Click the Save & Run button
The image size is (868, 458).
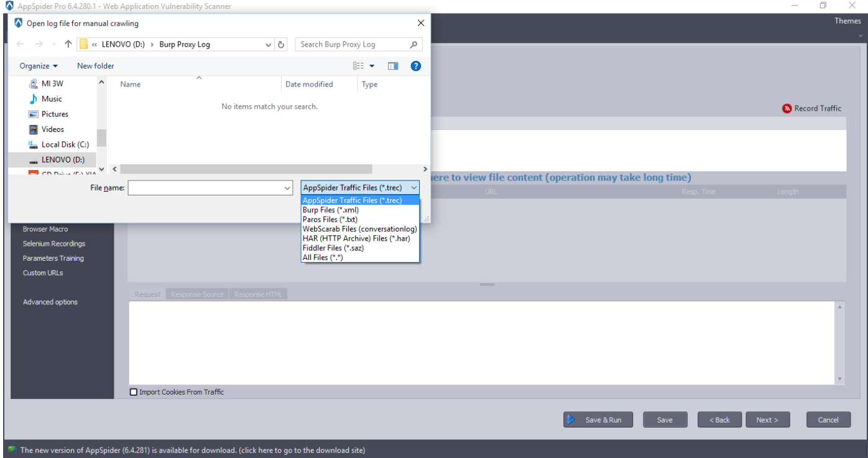[598, 419]
